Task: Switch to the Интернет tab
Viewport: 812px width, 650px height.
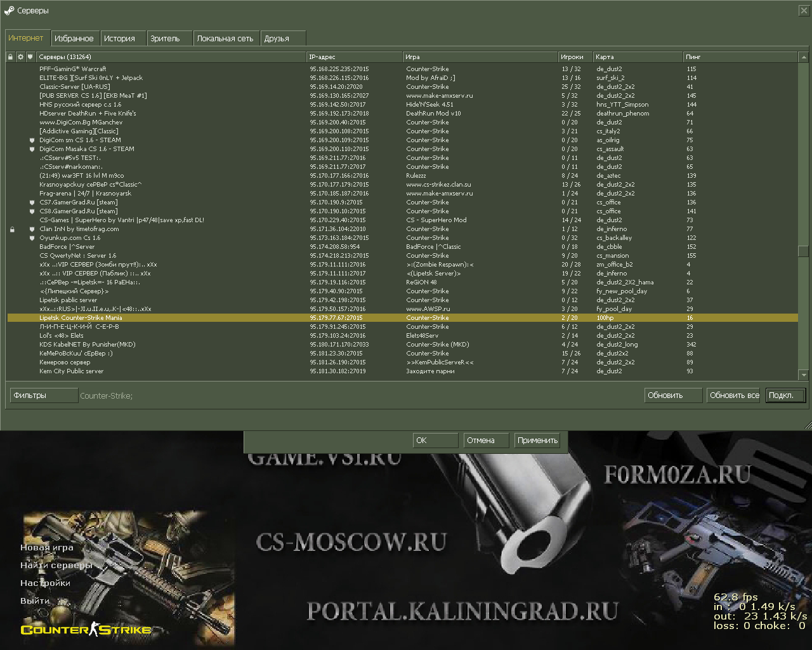Action: coord(26,38)
